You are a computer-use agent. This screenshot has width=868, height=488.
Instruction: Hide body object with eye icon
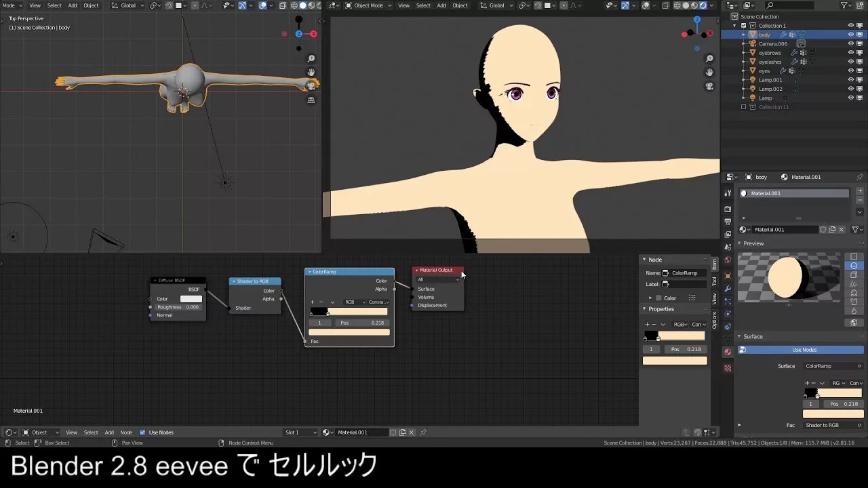coord(851,35)
